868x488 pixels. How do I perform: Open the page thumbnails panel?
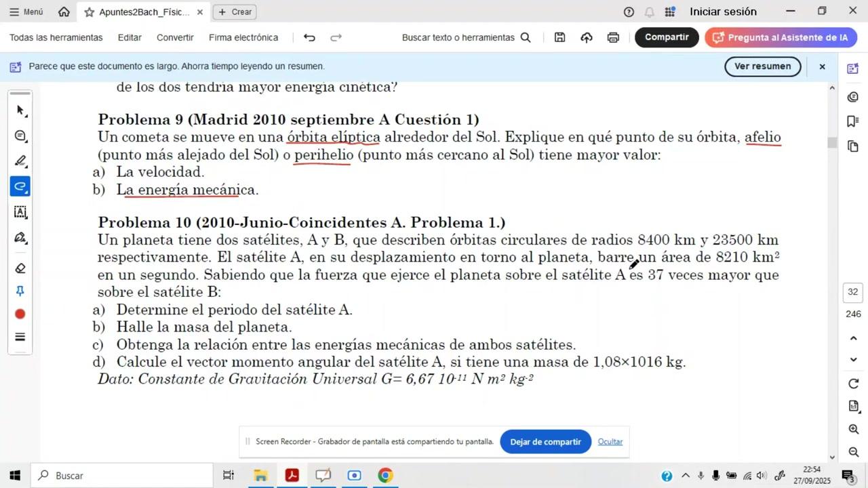(x=853, y=146)
